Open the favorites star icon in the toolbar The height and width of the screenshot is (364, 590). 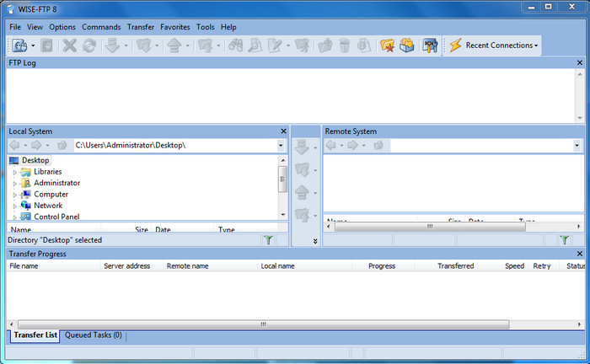click(x=387, y=45)
